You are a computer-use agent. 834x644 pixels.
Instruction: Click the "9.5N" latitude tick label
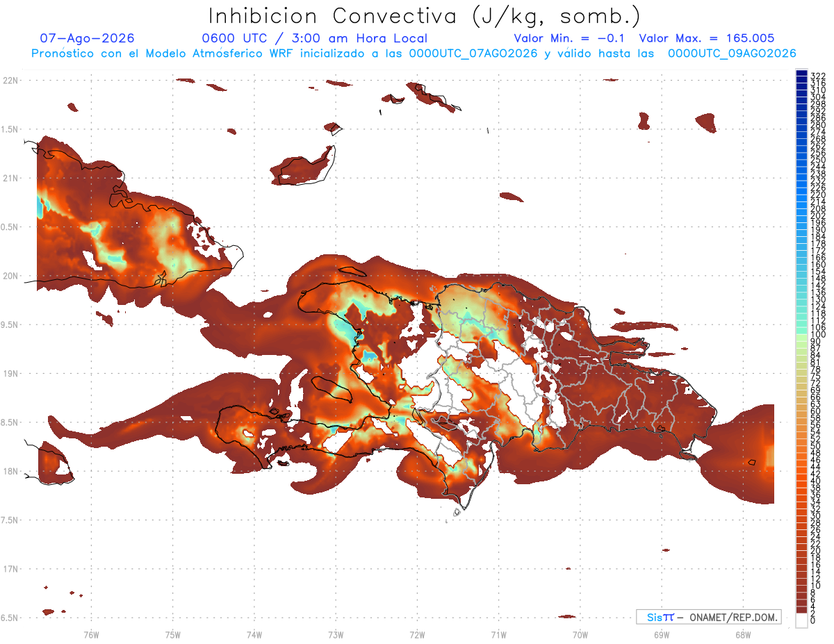[10, 324]
